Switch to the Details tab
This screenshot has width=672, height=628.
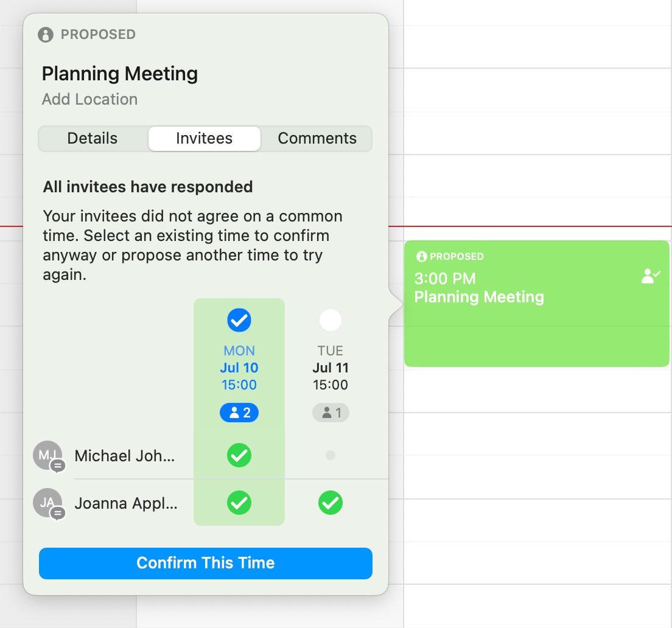click(x=93, y=138)
